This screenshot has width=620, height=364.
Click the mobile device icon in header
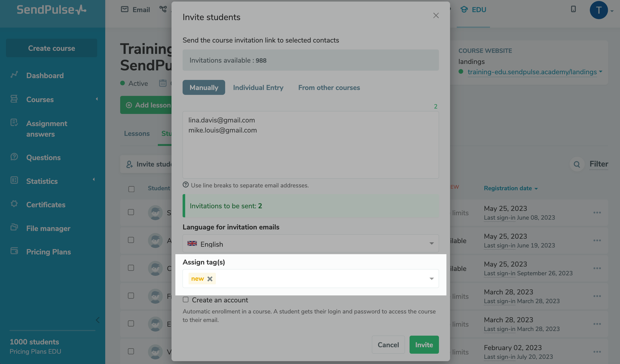tap(573, 9)
